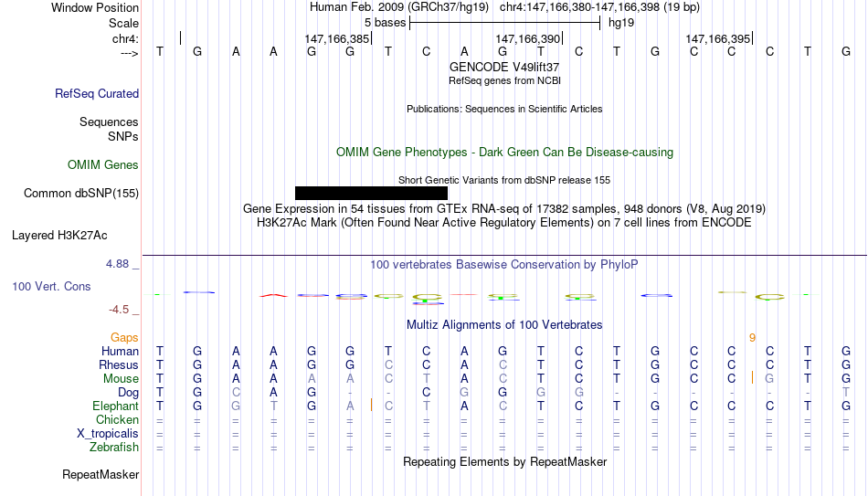Select the X_tropicalis alignment row label

[x=108, y=434]
